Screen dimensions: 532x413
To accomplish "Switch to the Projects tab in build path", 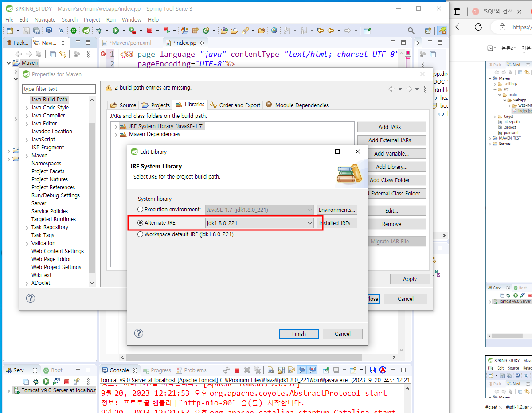I will point(156,105).
